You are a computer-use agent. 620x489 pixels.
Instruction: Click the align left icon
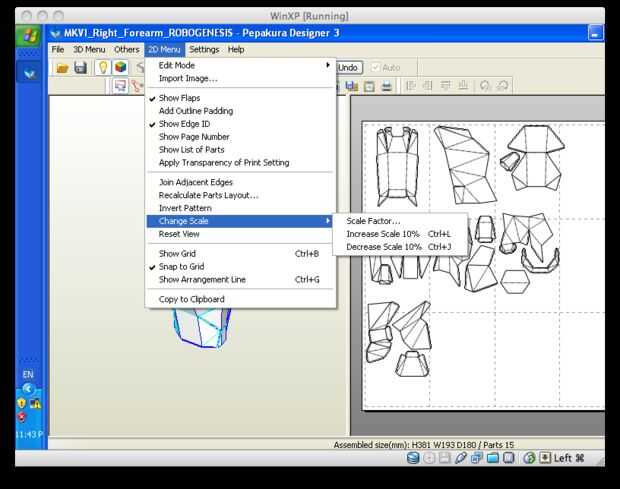tap(411, 86)
